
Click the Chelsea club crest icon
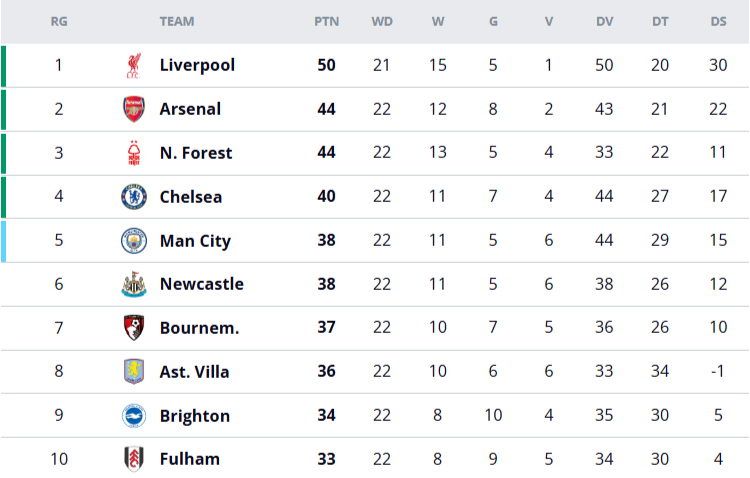(x=133, y=197)
